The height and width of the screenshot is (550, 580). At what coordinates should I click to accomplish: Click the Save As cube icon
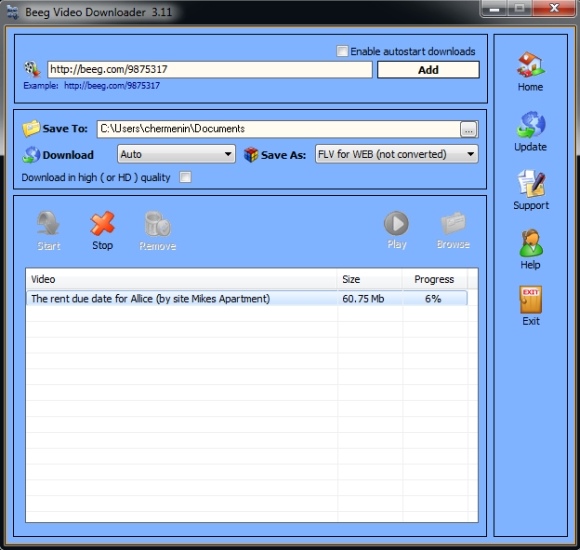[x=251, y=155]
